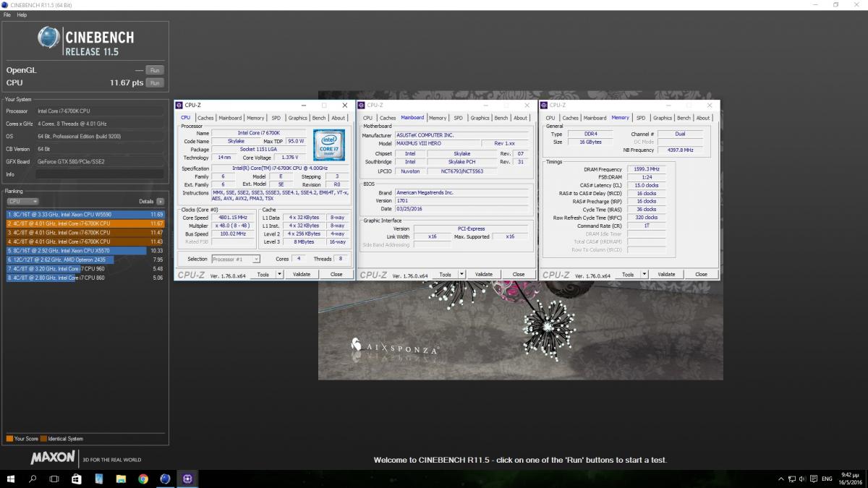The width and height of the screenshot is (868, 488).
Task: Click the Cinebench logo sphere icon
Action: click(x=49, y=38)
